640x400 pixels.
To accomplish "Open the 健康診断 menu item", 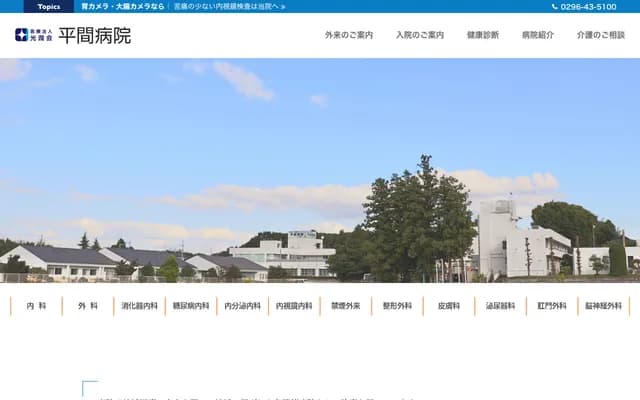I will [x=483, y=35].
